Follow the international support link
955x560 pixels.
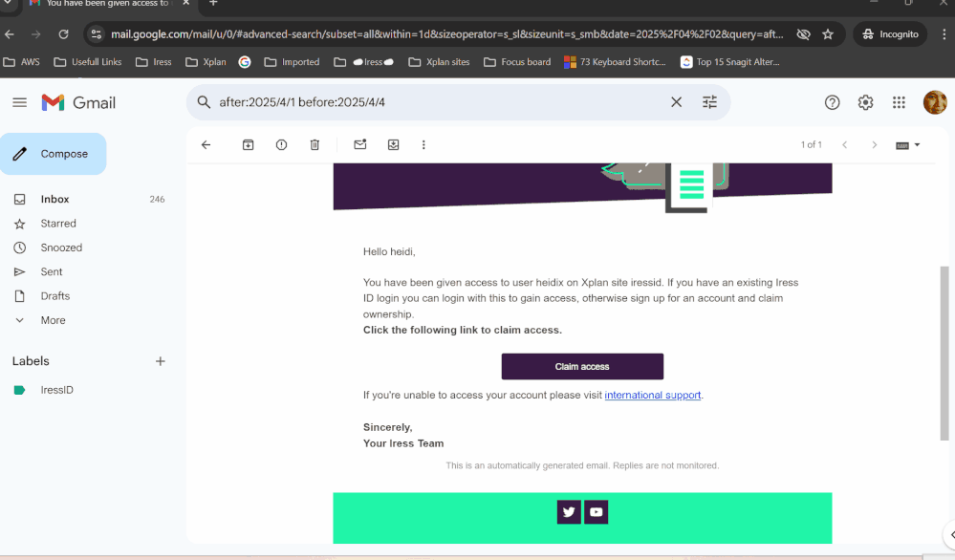pyautogui.click(x=653, y=395)
